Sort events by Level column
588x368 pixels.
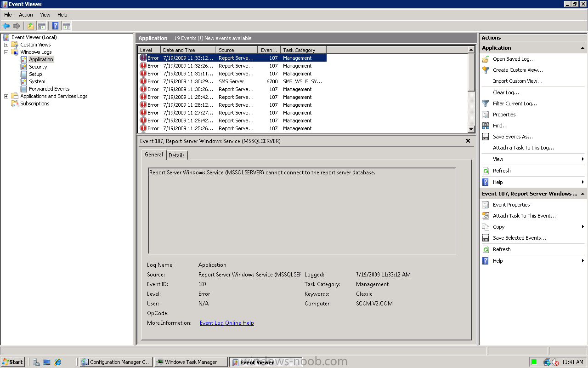click(x=149, y=50)
